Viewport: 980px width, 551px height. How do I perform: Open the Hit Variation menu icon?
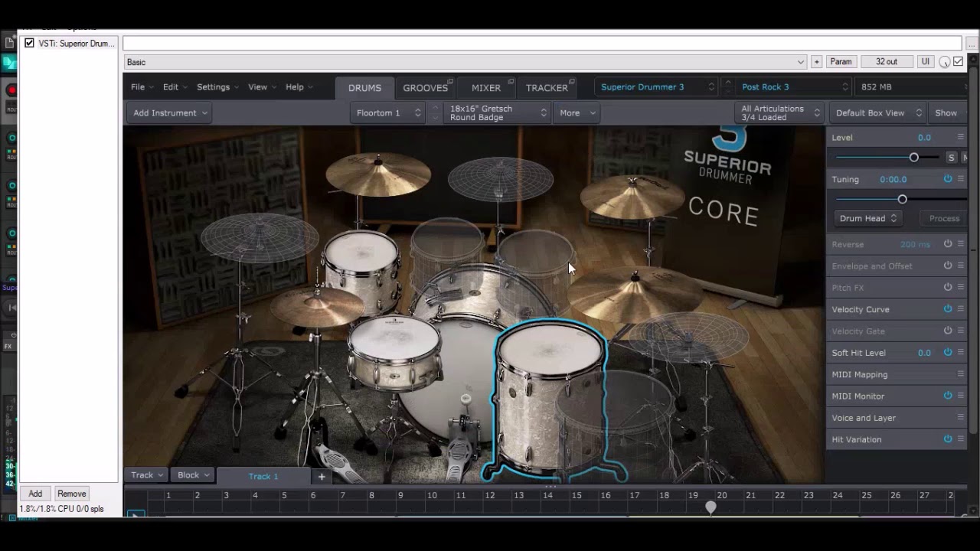(961, 439)
